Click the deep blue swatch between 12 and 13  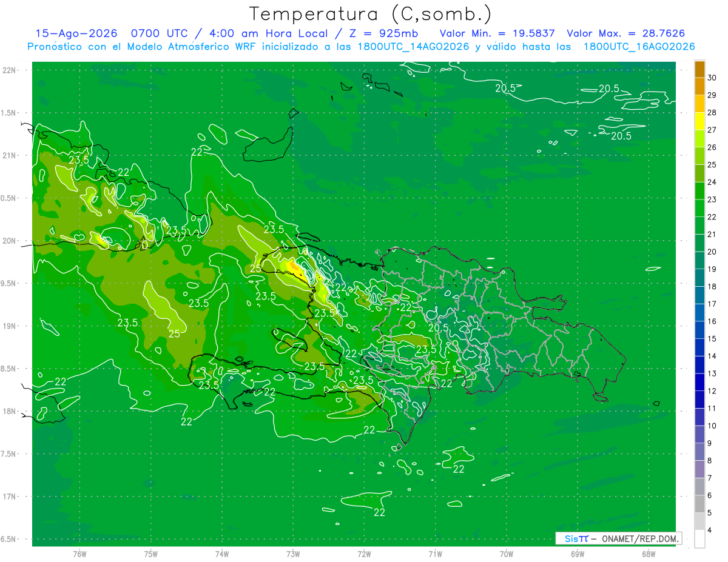click(699, 382)
